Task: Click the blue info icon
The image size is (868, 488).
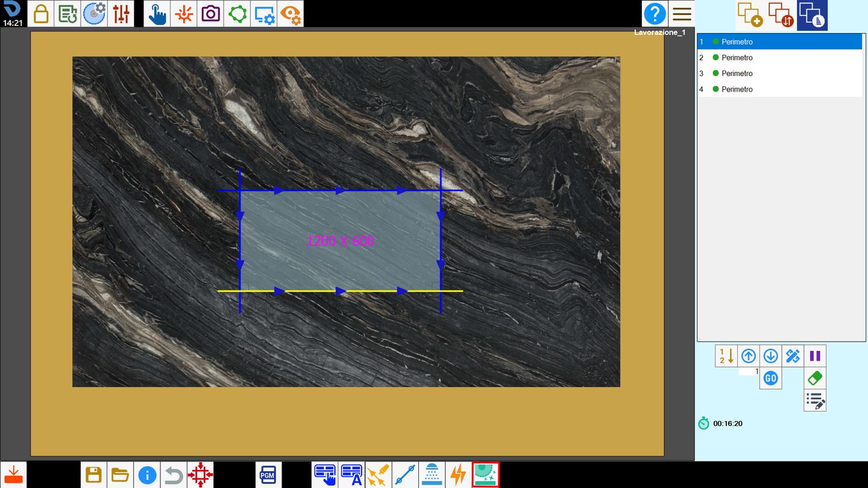Action: (147, 475)
